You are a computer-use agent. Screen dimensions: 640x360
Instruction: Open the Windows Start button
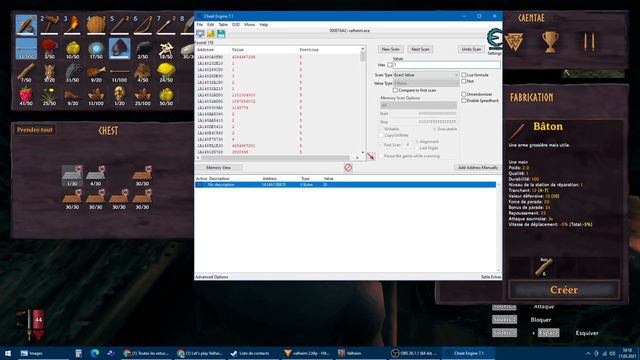pos(8,353)
